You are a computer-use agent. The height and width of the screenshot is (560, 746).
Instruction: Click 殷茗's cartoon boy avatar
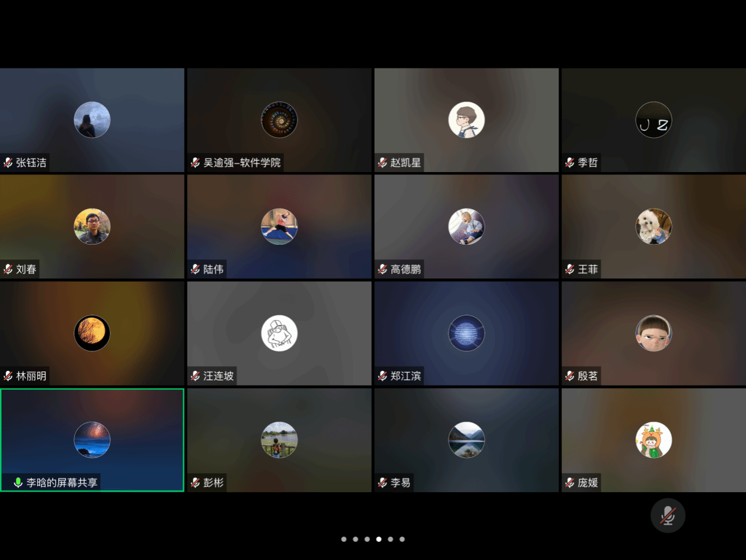pos(653,333)
